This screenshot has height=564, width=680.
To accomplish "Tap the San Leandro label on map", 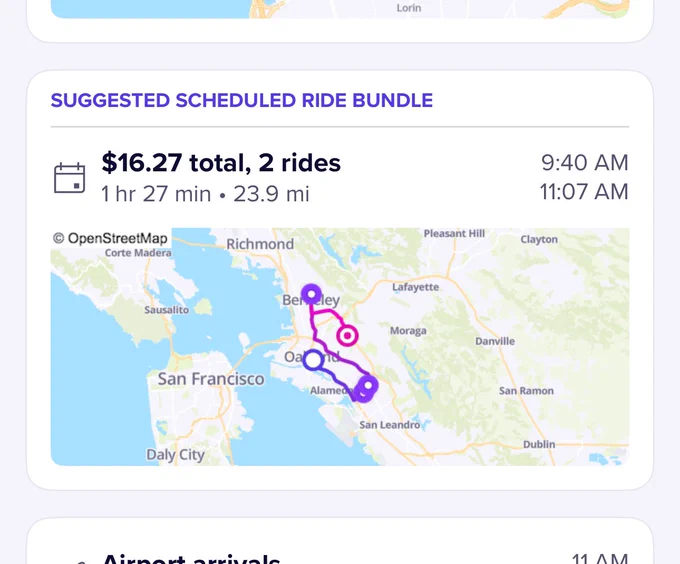I will 389,425.
